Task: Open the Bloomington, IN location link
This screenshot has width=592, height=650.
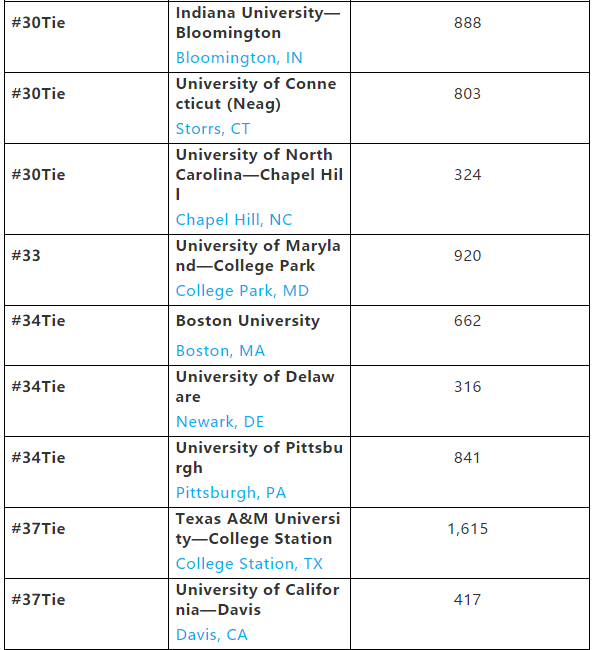Action: coord(239,58)
